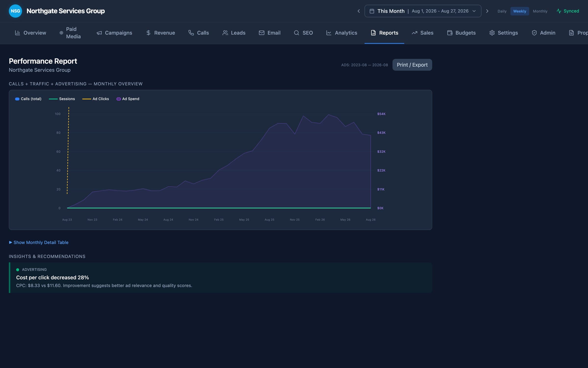This screenshot has height=368, width=588.
Task: Click the Paid Media target icon
Action: tap(61, 33)
